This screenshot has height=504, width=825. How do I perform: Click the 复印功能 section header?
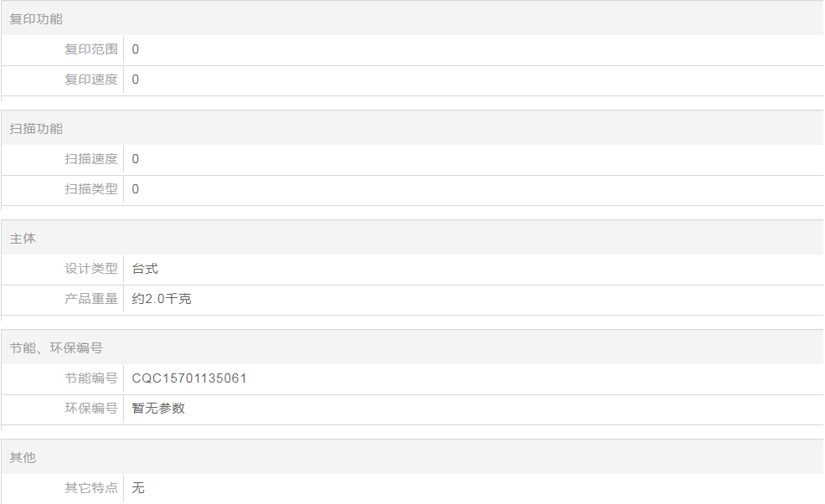click(36, 19)
